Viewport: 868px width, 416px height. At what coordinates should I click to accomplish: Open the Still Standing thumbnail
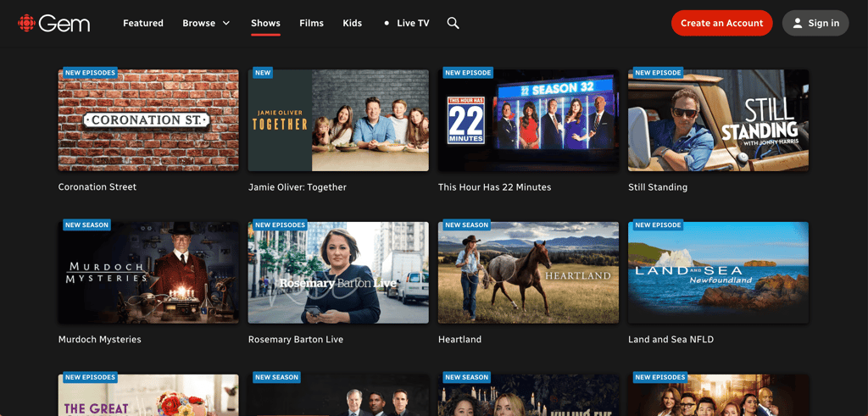tap(719, 120)
